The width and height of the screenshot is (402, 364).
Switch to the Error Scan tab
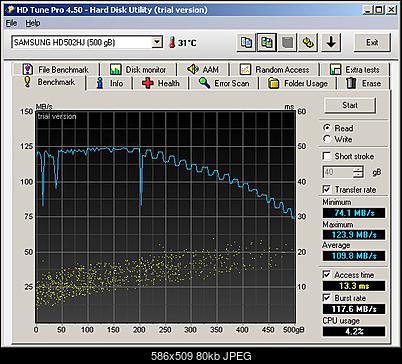point(224,83)
